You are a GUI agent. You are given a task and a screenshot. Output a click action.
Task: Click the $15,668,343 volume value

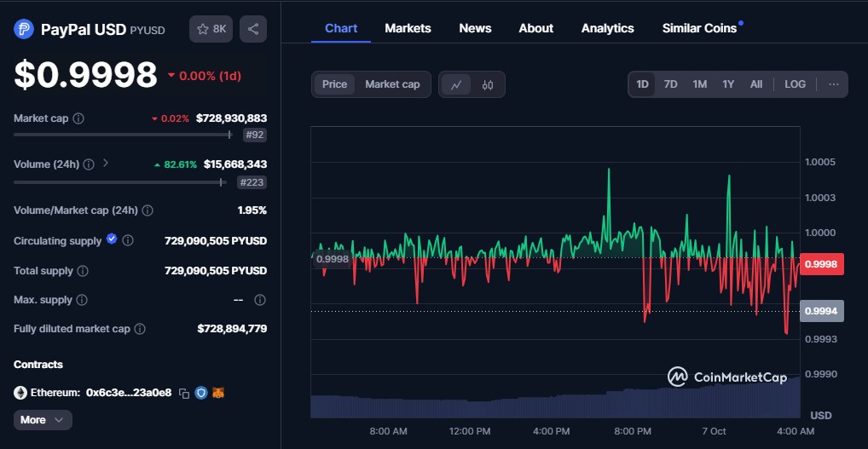[x=235, y=164]
